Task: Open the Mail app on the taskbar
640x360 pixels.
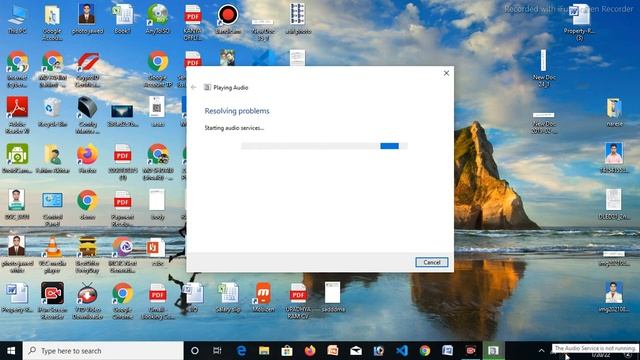Action: (356, 351)
